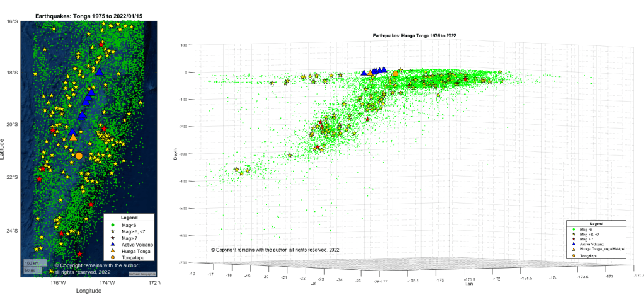Screen dimensions: 644x297
Task: Click the orange Hunga Tonga triangle on the map
Action: [x=73, y=137]
